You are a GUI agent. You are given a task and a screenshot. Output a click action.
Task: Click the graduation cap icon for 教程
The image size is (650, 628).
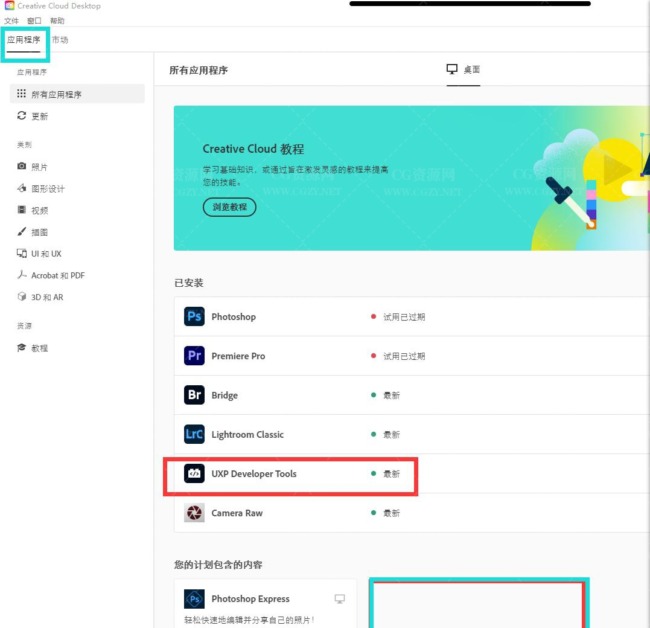click(x=22, y=347)
